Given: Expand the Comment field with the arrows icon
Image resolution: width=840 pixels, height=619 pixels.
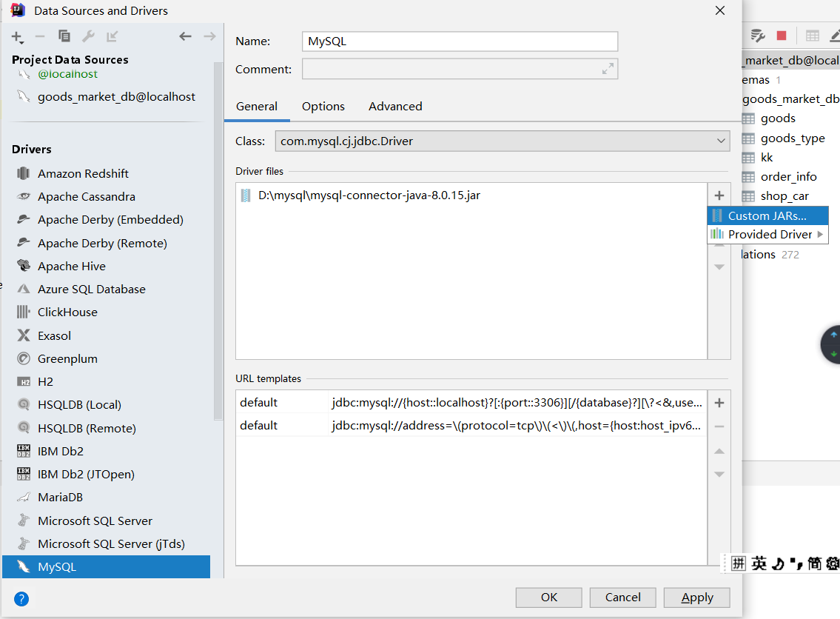Looking at the screenshot, I should pyautogui.click(x=608, y=69).
